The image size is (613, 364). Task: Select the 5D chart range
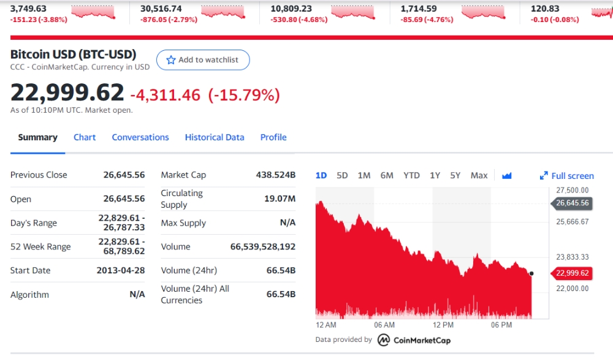pyautogui.click(x=342, y=175)
